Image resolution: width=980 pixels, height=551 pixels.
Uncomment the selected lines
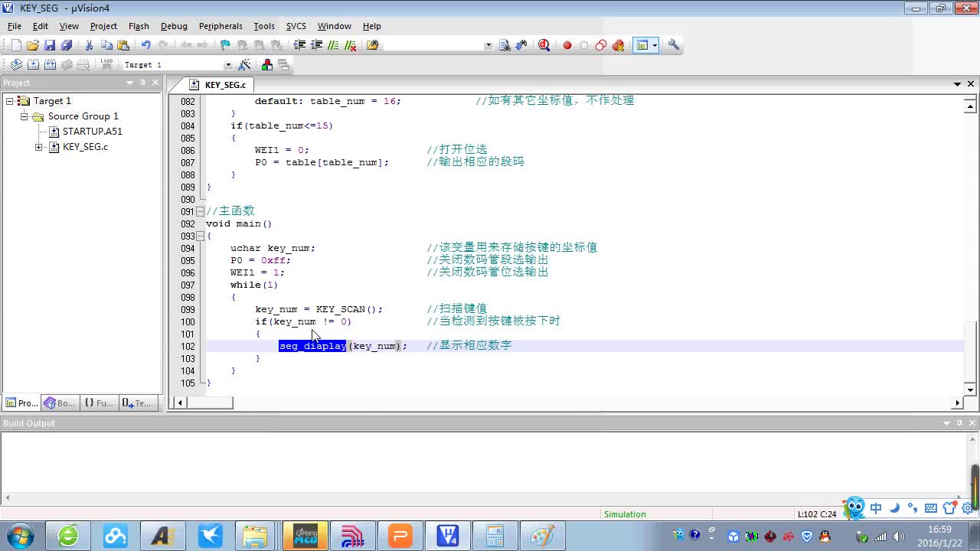pyautogui.click(x=351, y=45)
